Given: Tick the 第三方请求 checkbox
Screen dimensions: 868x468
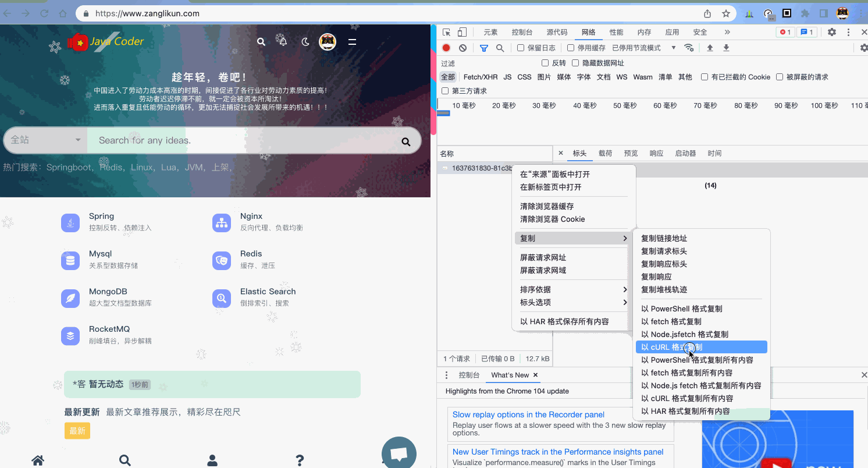Looking at the screenshot, I should click(446, 91).
